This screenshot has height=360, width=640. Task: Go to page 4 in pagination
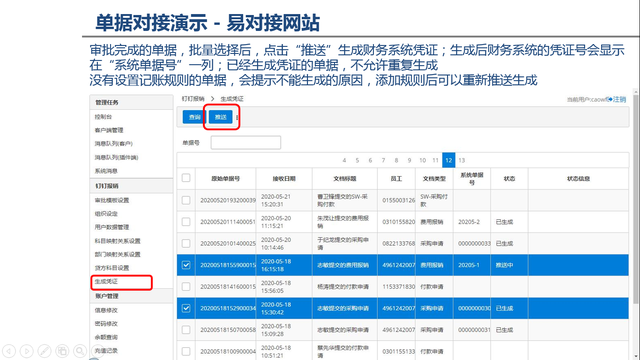point(344,160)
